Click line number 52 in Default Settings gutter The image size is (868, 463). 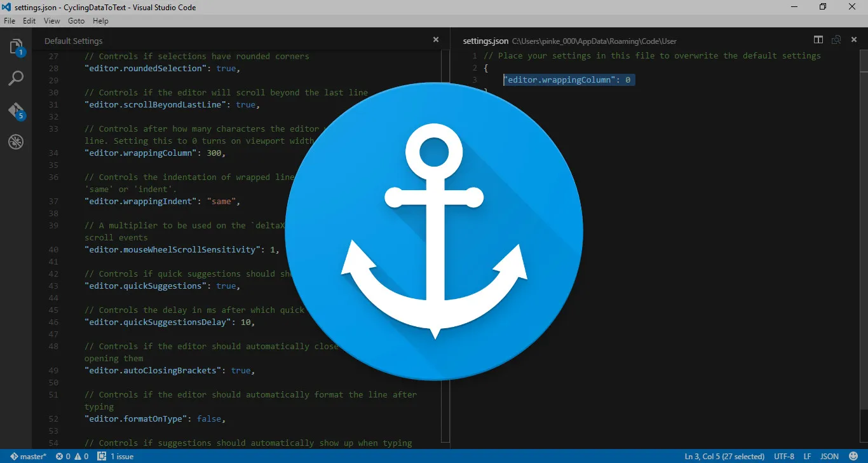coord(53,419)
